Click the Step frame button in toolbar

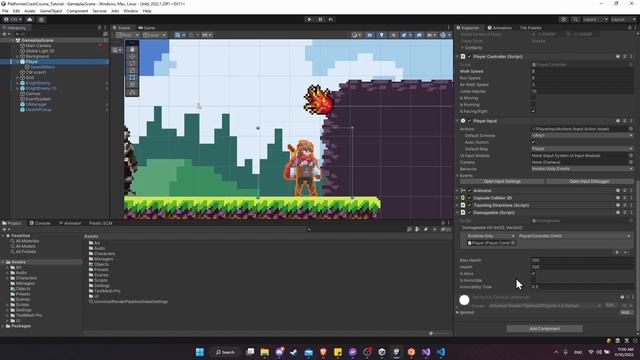[331, 19]
